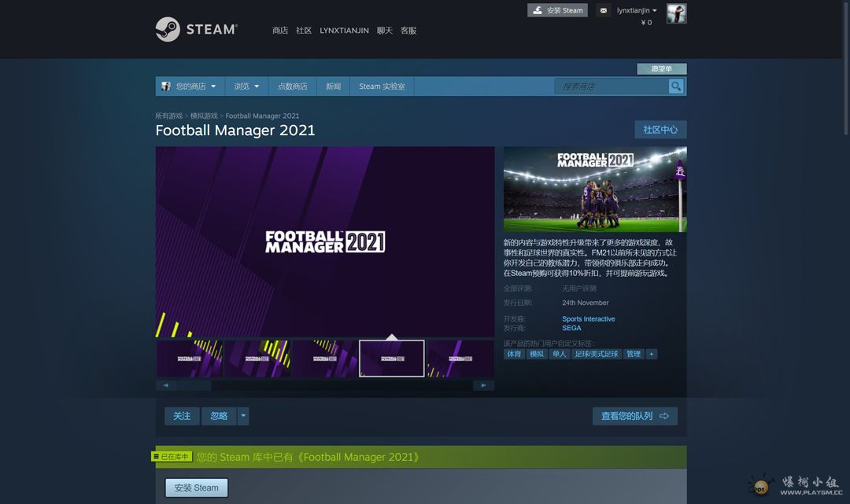850x504 pixels.
Task: Expand the 浏览 dropdown menu
Action: coord(246,86)
